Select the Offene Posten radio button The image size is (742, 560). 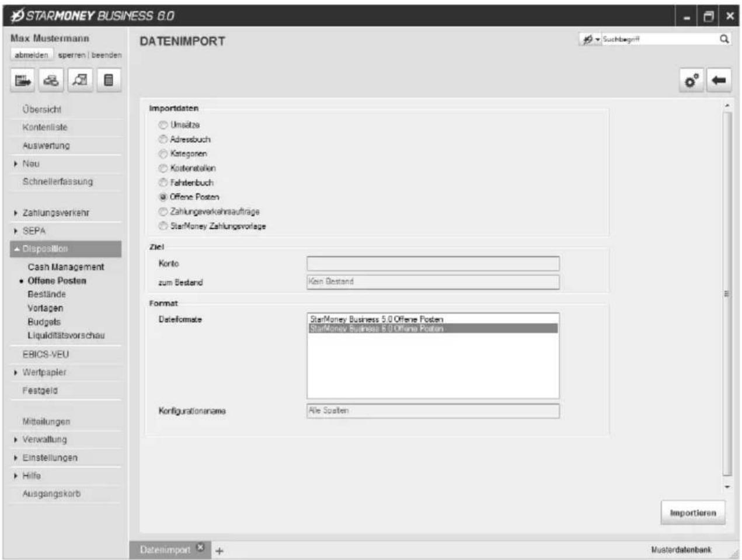coord(163,197)
